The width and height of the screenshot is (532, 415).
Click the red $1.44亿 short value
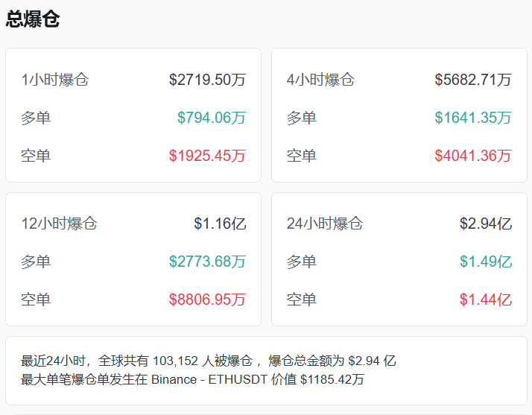(x=486, y=300)
